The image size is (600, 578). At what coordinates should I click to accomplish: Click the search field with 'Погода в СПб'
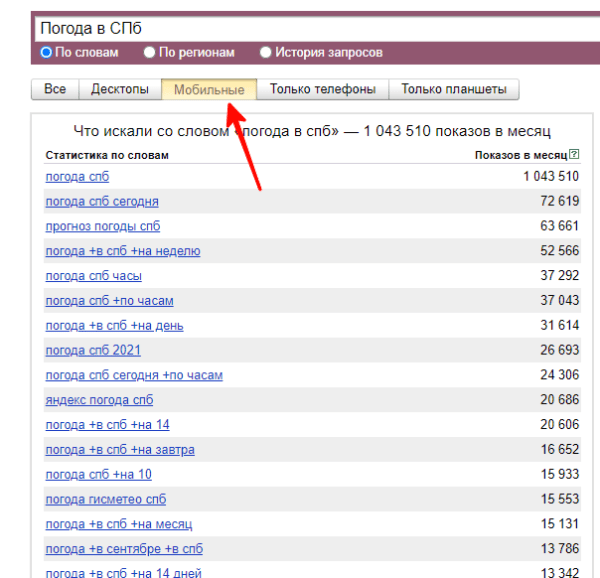click(x=300, y=28)
